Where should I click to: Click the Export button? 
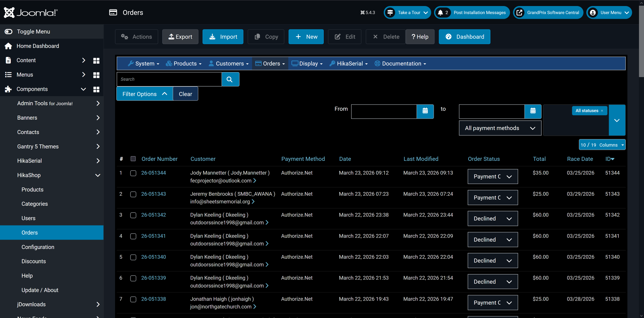point(180,37)
